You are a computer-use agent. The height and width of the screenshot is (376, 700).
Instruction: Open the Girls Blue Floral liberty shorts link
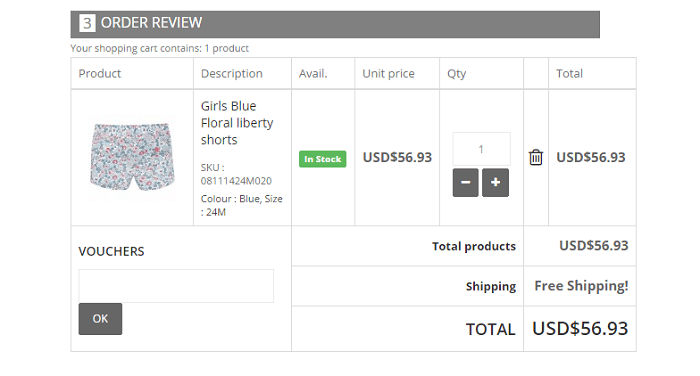pyautogui.click(x=237, y=123)
